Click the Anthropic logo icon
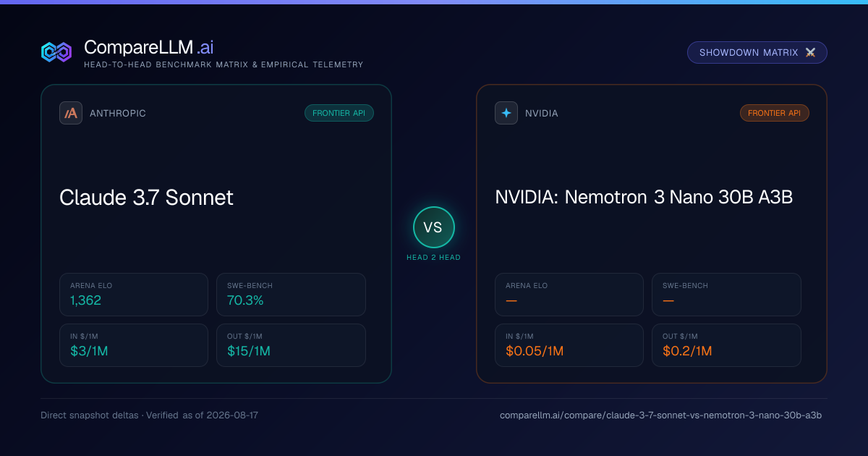 pos(71,113)
